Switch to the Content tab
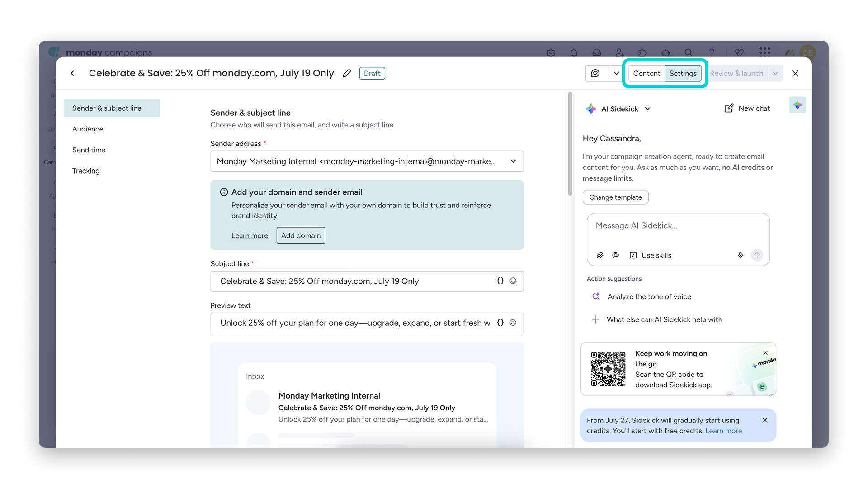This screenshot has width=868, height=488. (646, 73)
